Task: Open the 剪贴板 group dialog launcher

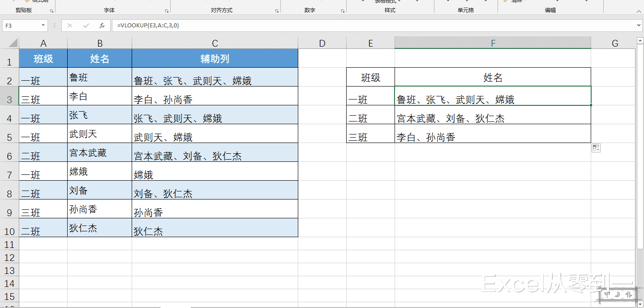Action: pyautogui.click(x=52, y=10)
